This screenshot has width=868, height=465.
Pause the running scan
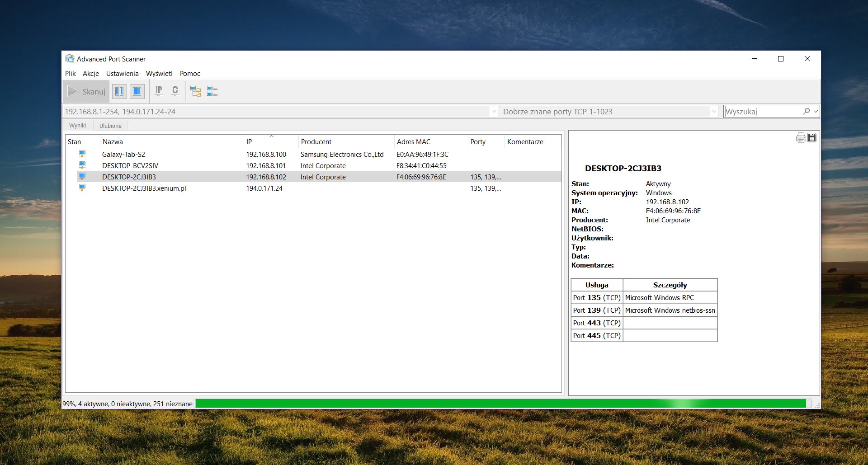(x=119, y=91)
